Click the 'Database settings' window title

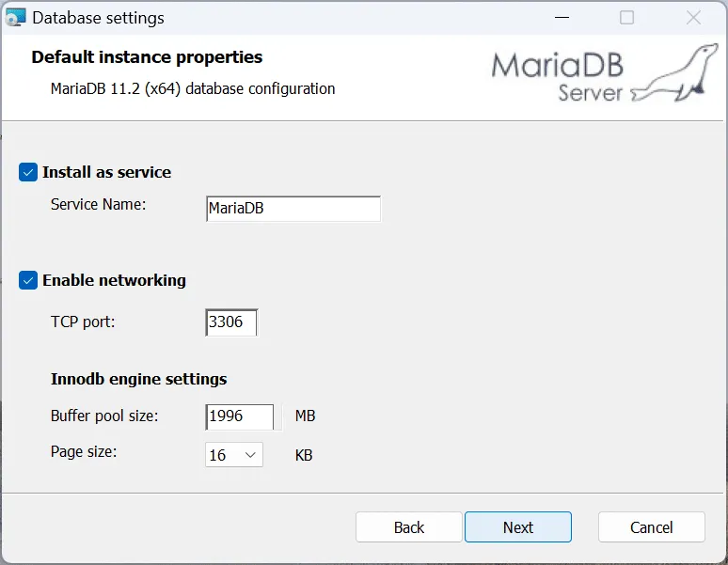pos(99,18)
